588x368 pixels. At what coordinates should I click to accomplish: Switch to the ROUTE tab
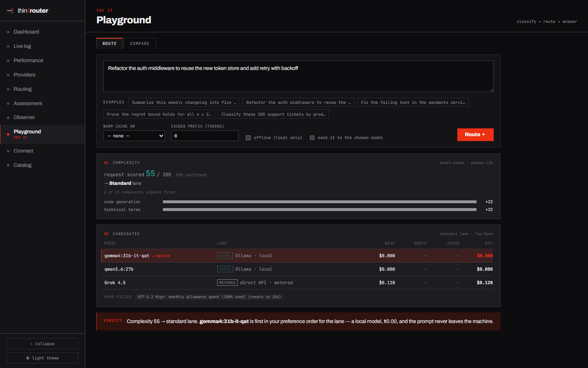click(x=109, y=43)
